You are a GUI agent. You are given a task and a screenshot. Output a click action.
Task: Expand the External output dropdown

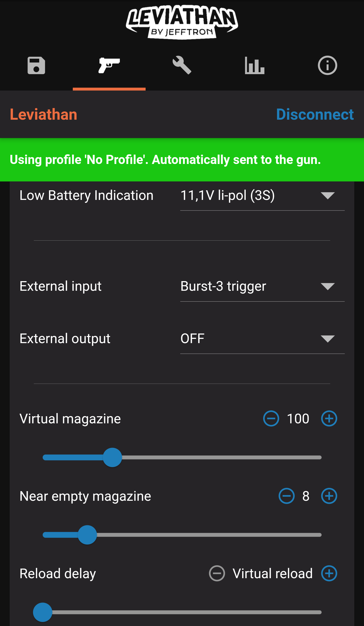click(x=262, y=339)
